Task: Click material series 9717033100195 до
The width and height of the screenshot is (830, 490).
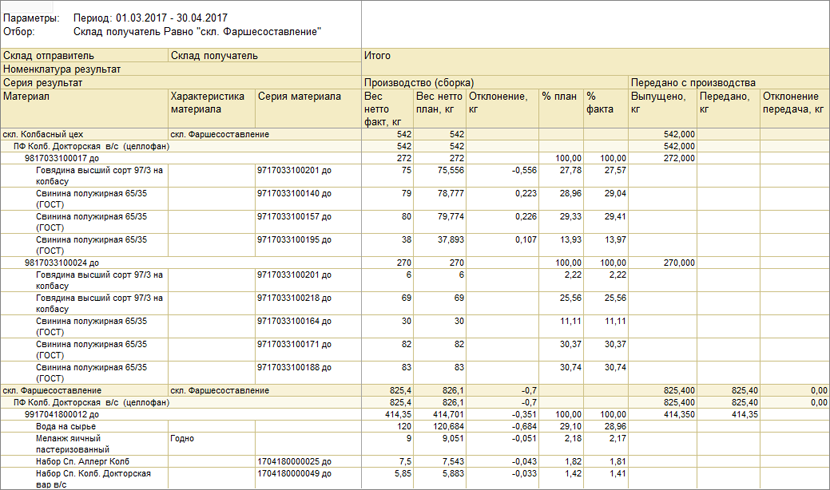Action: tap(294, 240)
